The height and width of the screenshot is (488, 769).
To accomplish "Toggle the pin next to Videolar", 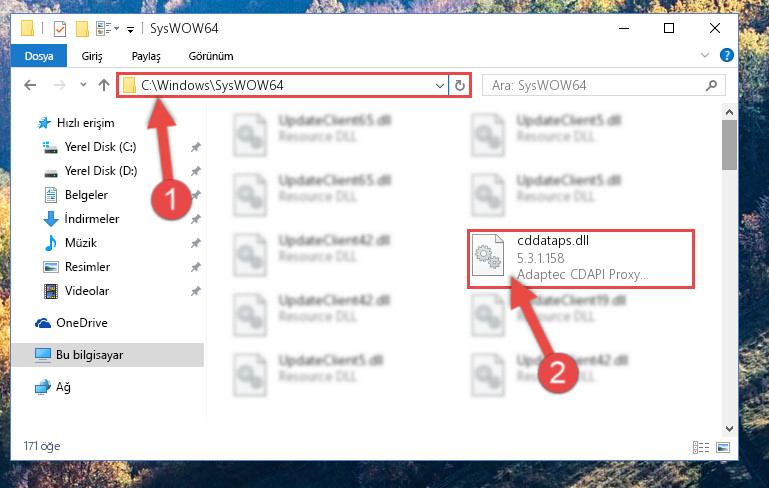I will coord(196,291).
